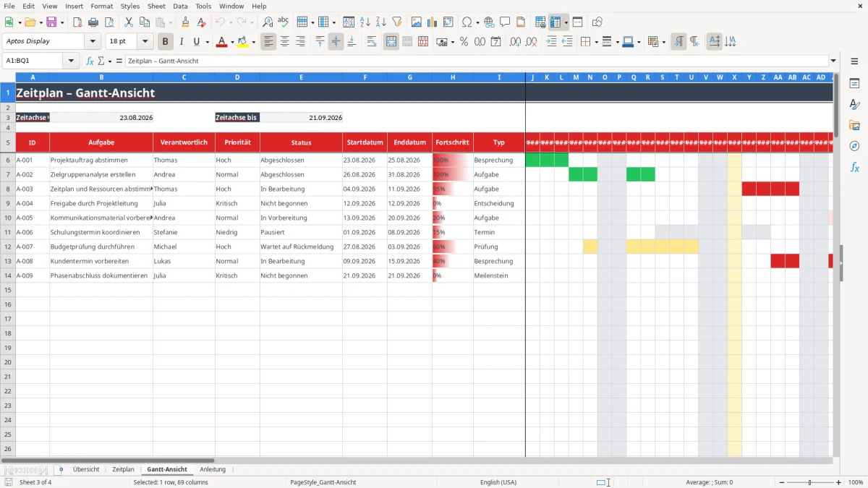Open the underline style dropdown arrow
The width and height of the screenshot is (868, 488).
pyautogui.click(x=207, y=42)
